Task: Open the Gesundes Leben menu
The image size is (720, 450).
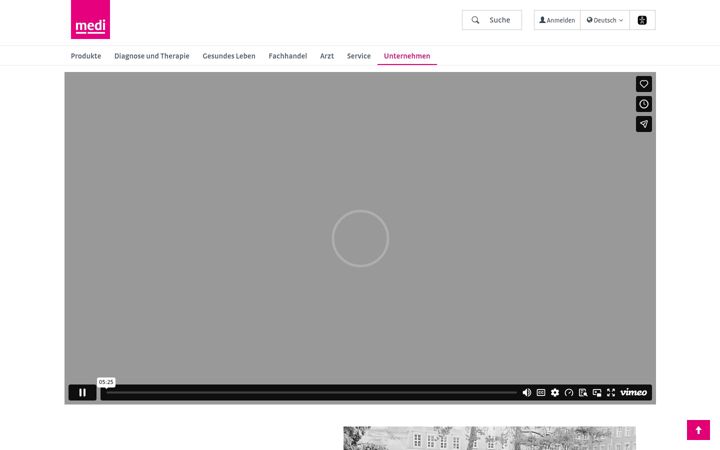Action: coord(229,56)
